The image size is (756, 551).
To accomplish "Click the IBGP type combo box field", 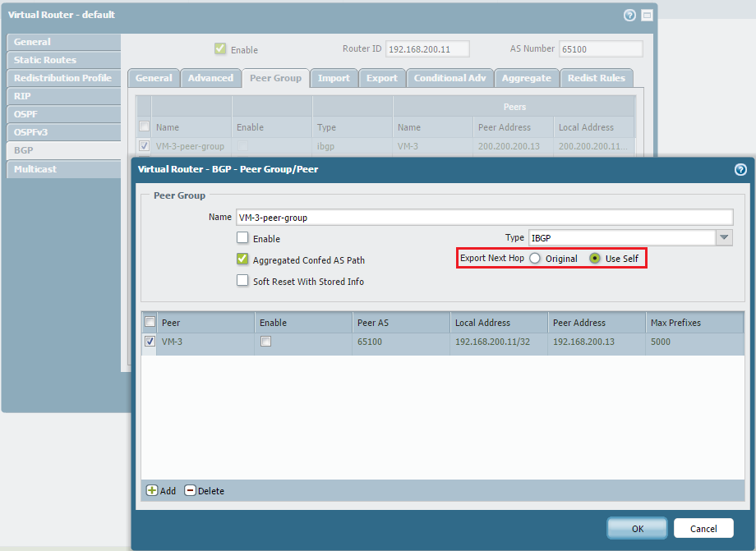I will coord(622,237).
